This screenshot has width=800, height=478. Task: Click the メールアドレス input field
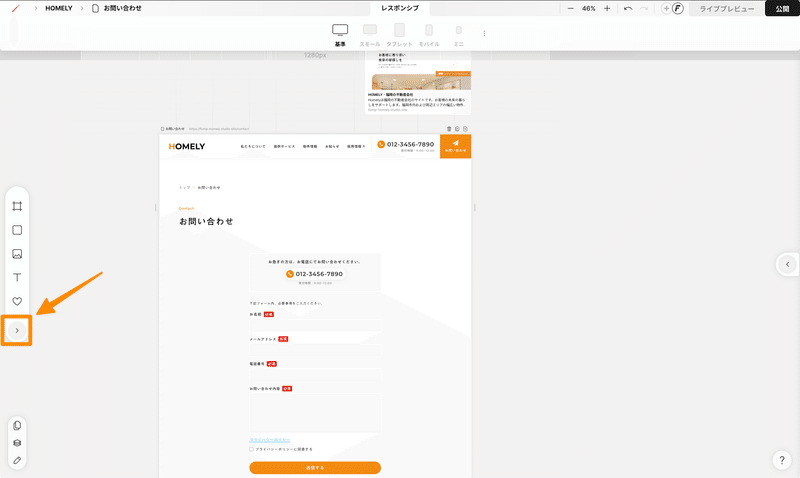(x=315, y=350)
